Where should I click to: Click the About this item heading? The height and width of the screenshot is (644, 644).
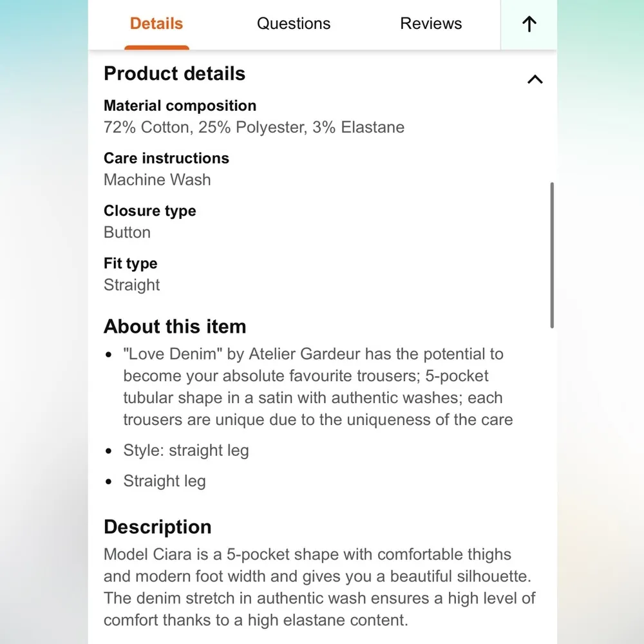pyautogui.click(x=175, y=327)
